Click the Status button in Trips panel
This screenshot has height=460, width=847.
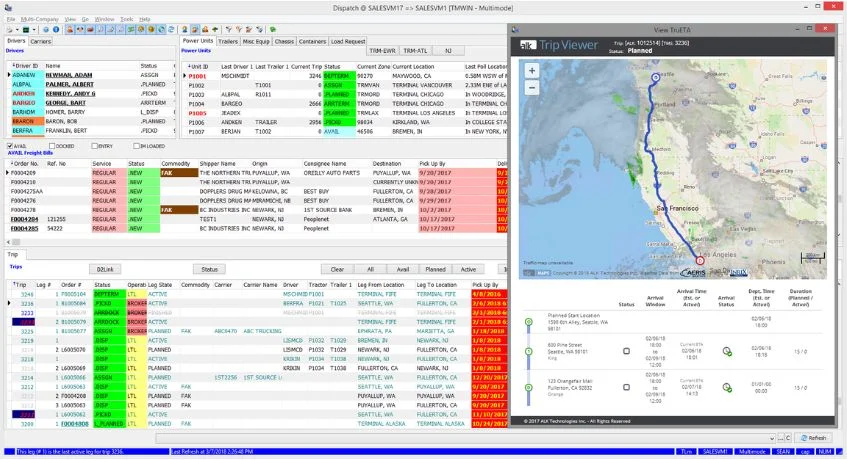(x=209, y=269)
